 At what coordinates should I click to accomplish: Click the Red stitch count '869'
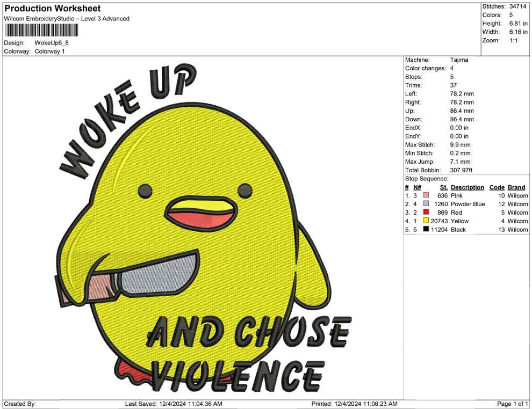click(x=442, y=213)
